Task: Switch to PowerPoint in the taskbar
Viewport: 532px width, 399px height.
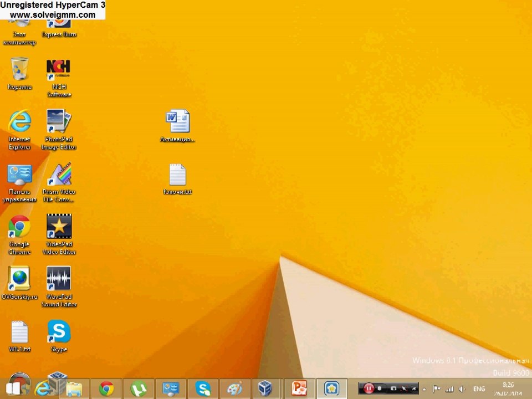Action: tap(299, 388)
